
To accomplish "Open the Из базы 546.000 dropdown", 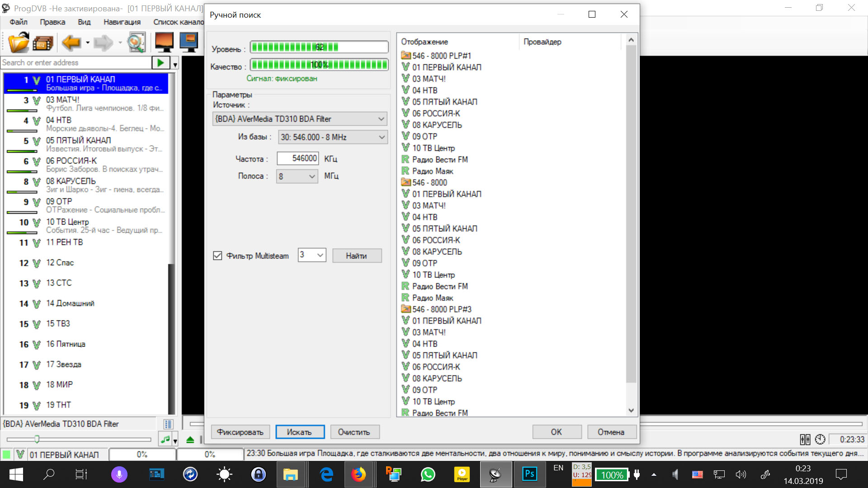I will click(333, 137).
